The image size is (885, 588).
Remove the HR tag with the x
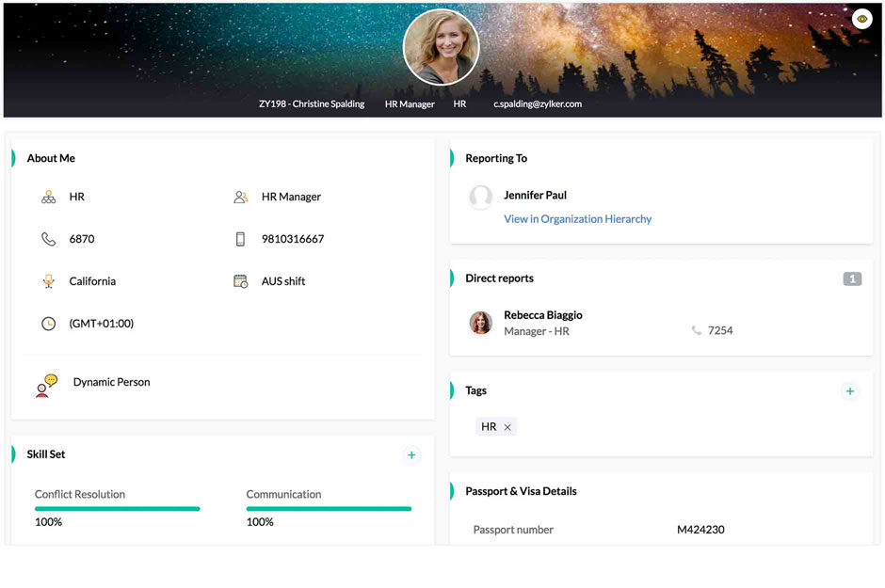(x=507, y=427)
